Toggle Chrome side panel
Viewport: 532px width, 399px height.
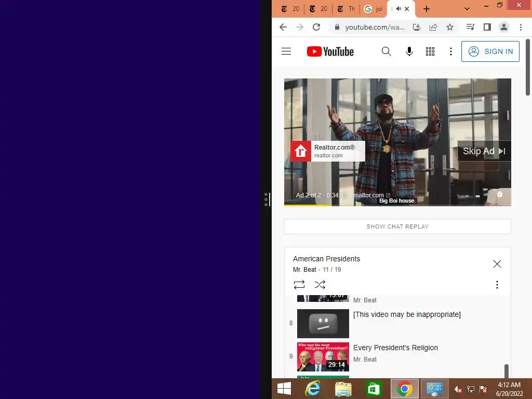click(x=487, y=27)
